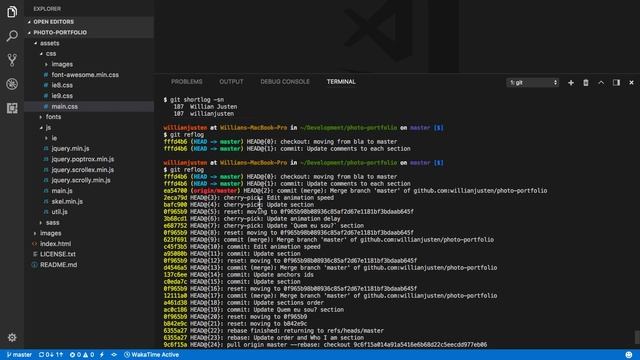Switch to the Problems tab
Screen dimensions: 640x360
[187, 82]
